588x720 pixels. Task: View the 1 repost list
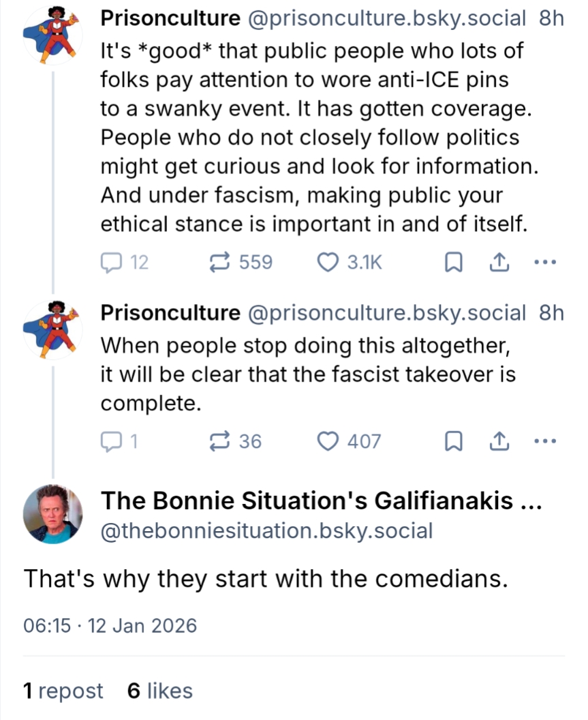63,691
